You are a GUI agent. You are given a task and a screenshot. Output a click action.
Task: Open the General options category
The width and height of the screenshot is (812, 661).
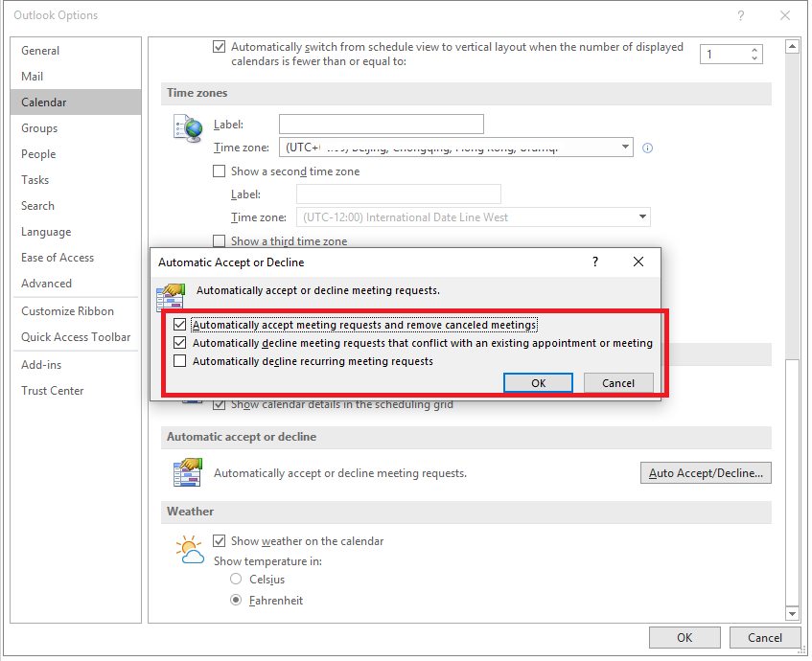[x=76, y=50]
